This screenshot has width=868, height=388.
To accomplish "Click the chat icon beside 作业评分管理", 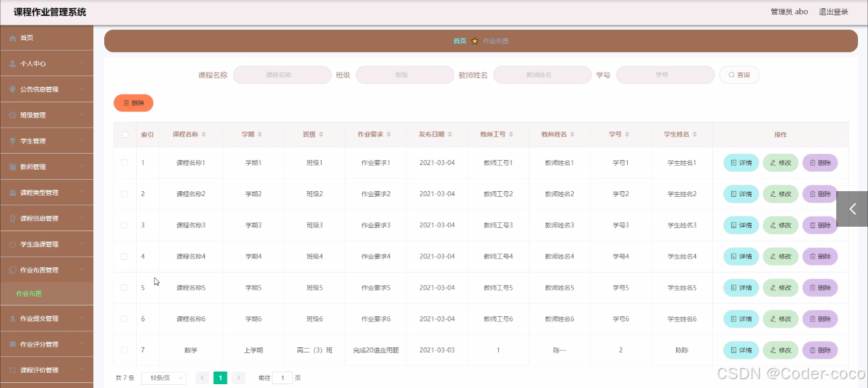I will [13, 344].
